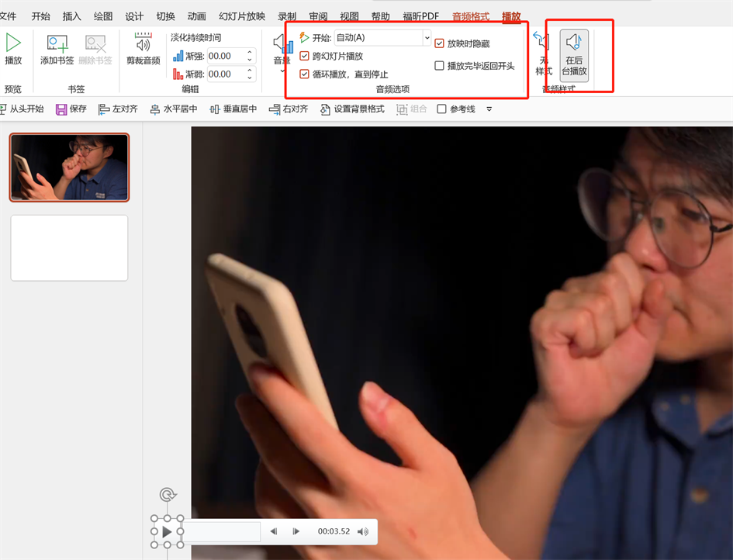Toggle Loop until Stopped checkbox
733x560 pixels.
305,74
